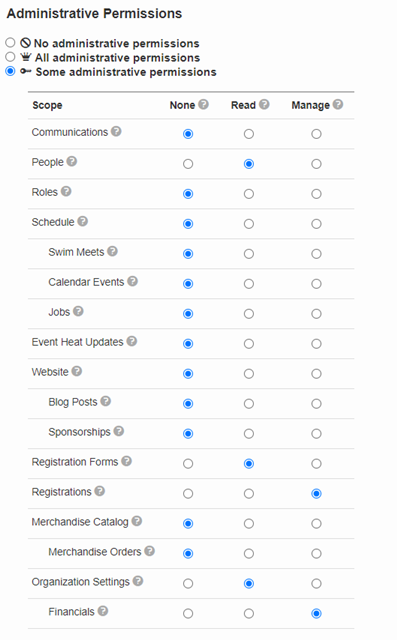The image size is (397, 640).
Task: Set Roles permission to Read
Action: click(x=249, y=194)
